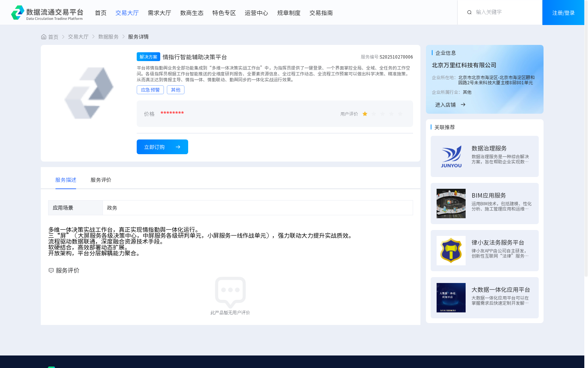Click the search magnifier icon
The width and height of the screenshot is (588, 368).
tap(469, 13)
